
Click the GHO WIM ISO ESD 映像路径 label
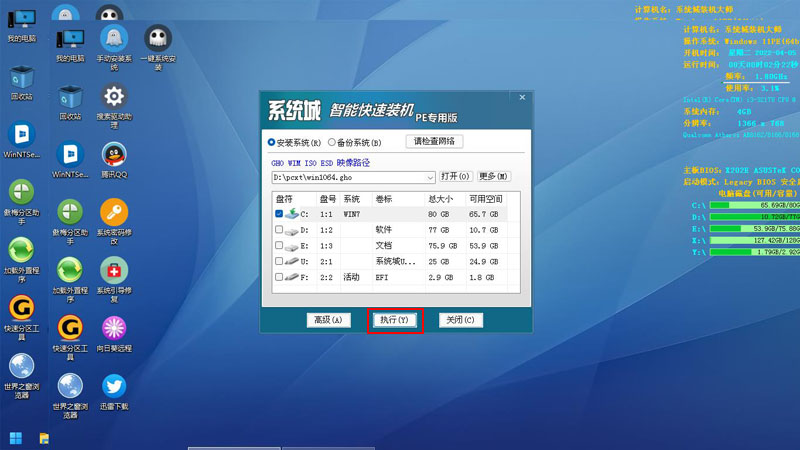tap(320, 163)
